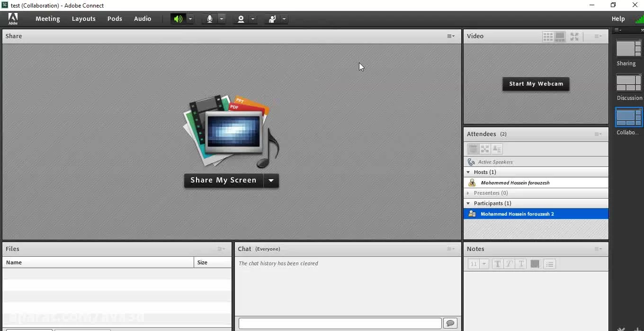Sort files by Name column
Screen dimensions: 644x331
pos(98,262)
